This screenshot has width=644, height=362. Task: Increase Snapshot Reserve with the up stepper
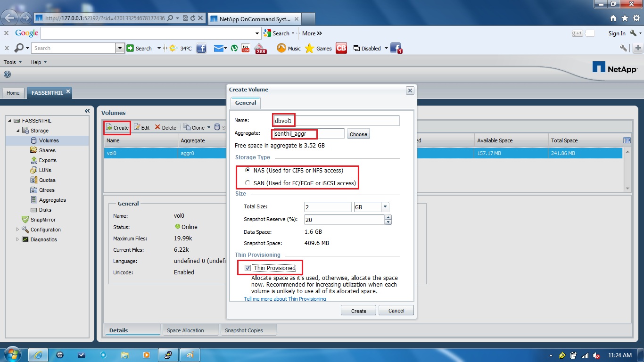[388, 217]
